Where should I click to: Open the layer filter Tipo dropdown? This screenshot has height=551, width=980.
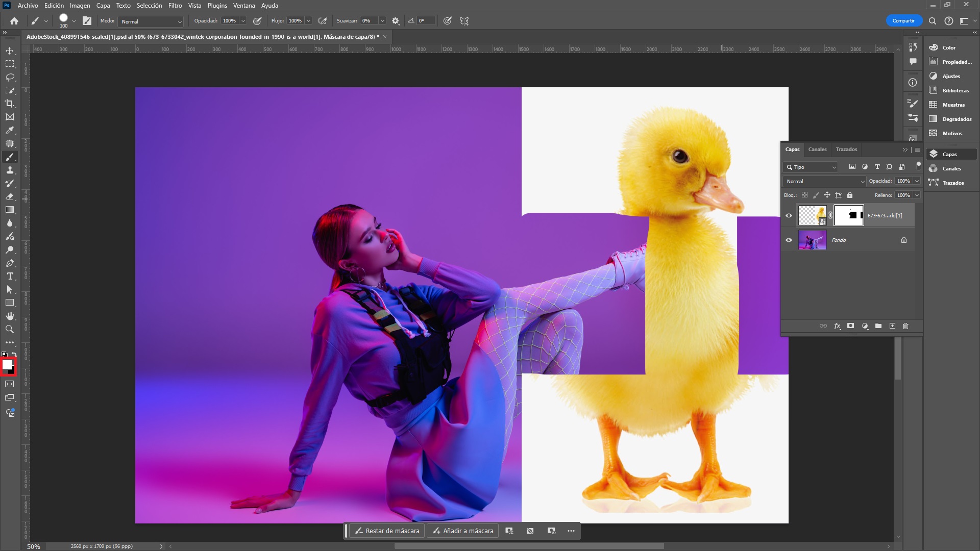[x=811, y=167]
